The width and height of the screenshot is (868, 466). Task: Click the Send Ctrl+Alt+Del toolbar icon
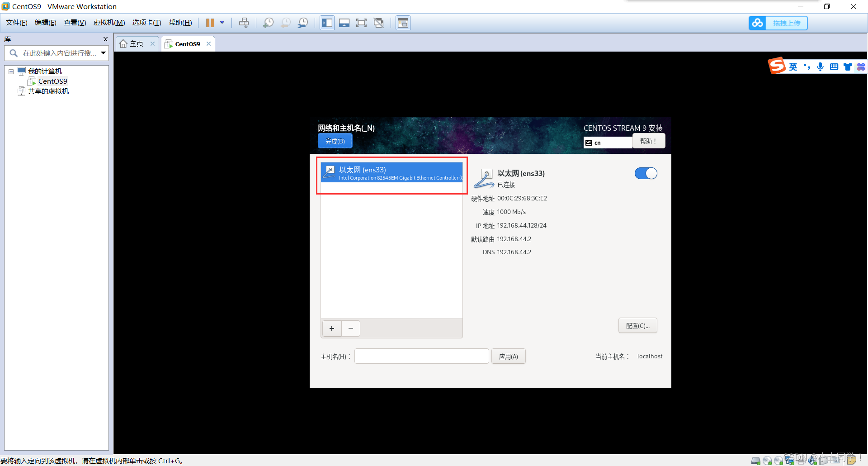(244, 23)
